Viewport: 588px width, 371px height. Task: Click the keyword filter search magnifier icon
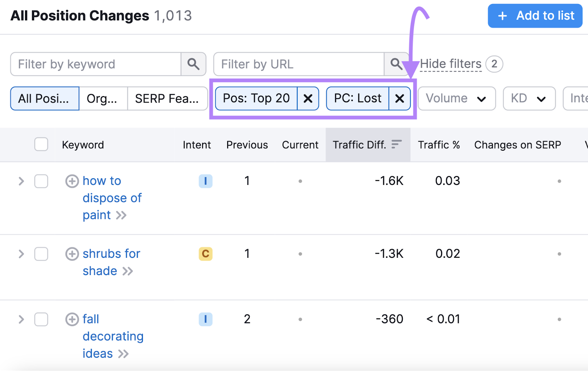193,64
